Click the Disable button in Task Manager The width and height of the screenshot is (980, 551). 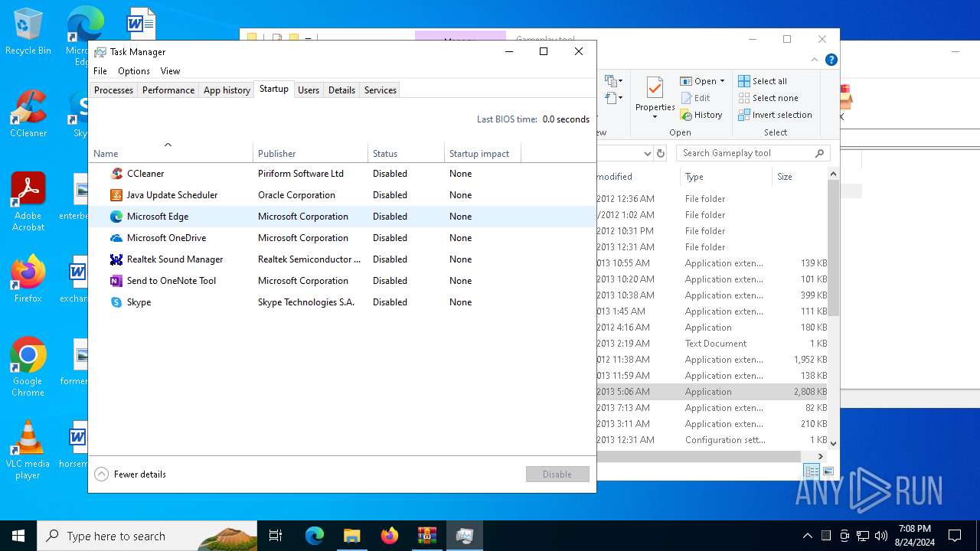tap(557, 474)
